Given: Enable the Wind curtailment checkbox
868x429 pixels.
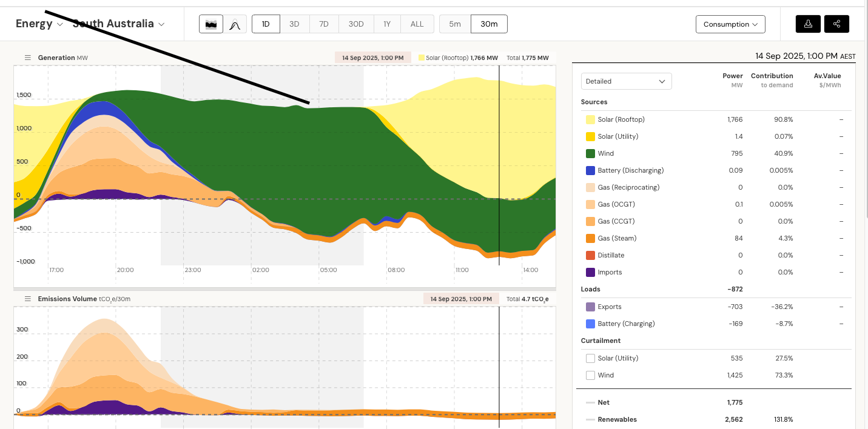Looking at the screenshot, I should (590, 375).
